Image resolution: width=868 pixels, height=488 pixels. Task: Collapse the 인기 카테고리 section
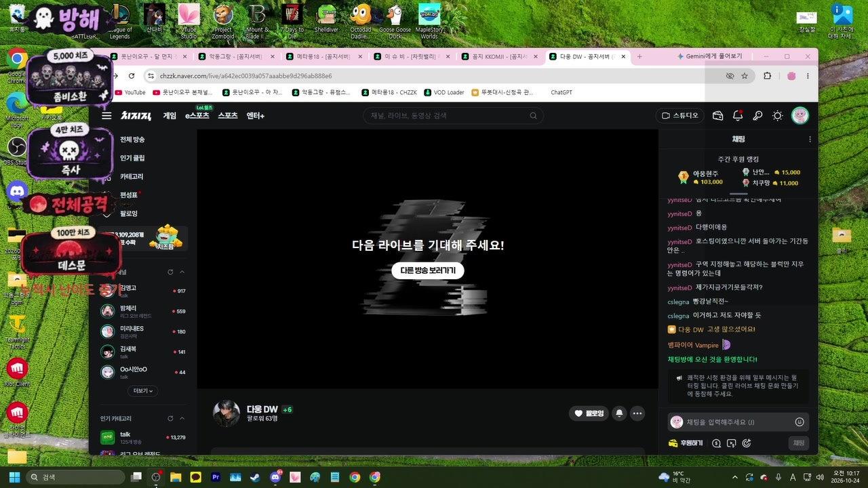click(182, 418)
